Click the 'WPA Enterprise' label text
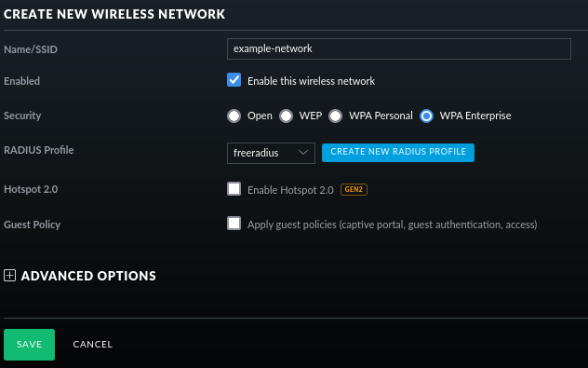Screen dimensions: 588x368 (x=475, y=116)
